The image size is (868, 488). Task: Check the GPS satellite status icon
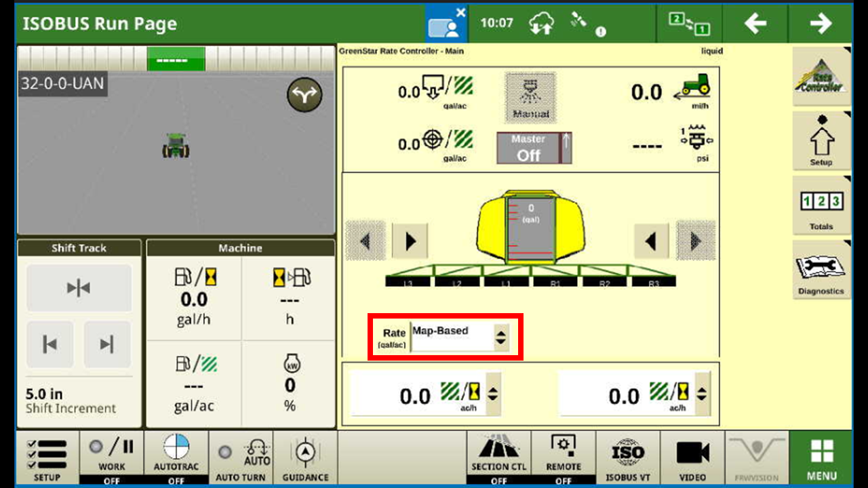[587, 24]
